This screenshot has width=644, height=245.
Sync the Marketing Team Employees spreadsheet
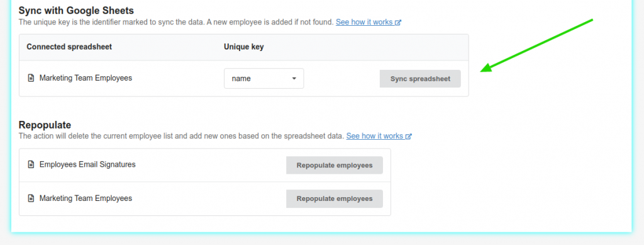tap(420, 79)
